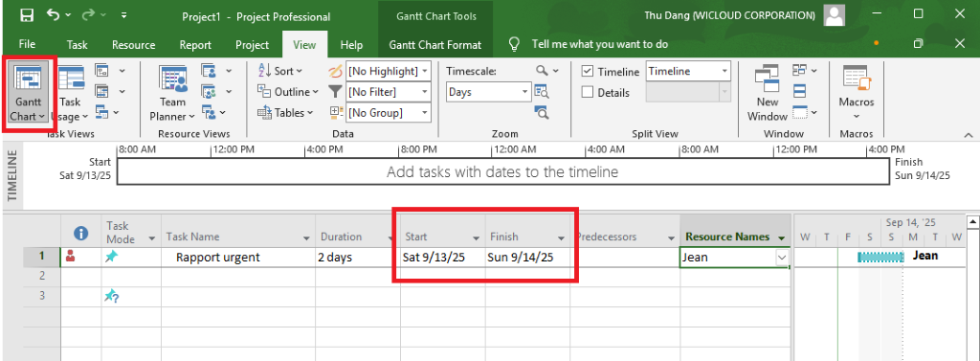
Task: Click the Group By icon
Action: tap(336, 113)
